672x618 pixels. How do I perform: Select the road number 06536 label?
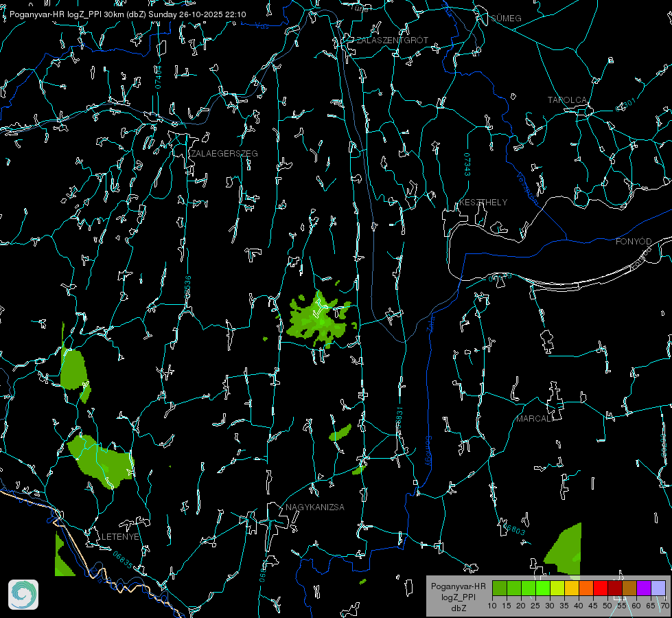pos(187,287)
